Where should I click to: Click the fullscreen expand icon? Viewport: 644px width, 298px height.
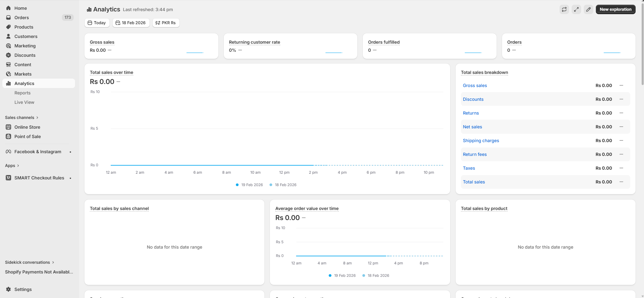[576, 9]
